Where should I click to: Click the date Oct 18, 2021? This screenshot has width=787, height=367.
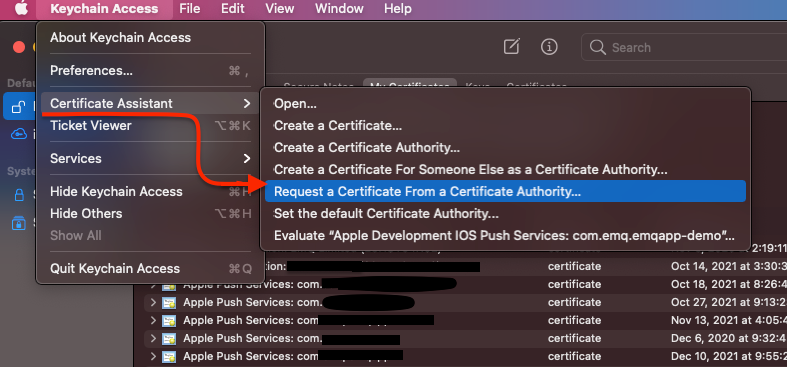[729, 284]
